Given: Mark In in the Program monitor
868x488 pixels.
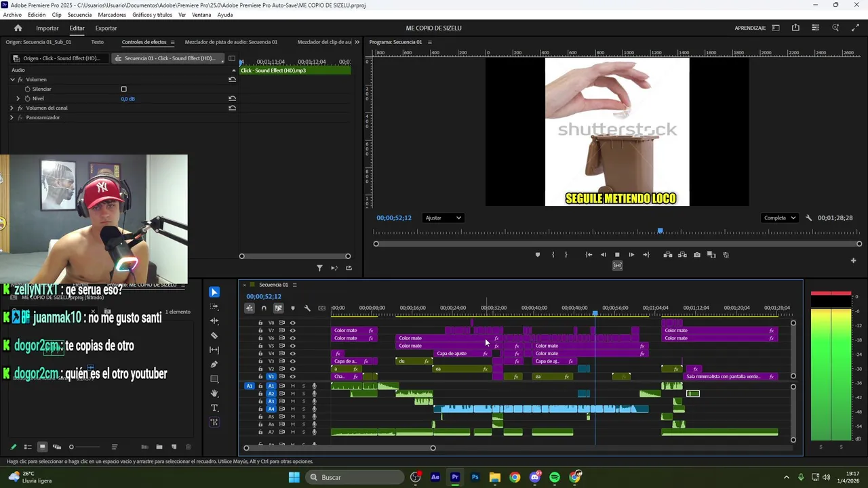Looking at the screenshot, I should coord(553,255).
